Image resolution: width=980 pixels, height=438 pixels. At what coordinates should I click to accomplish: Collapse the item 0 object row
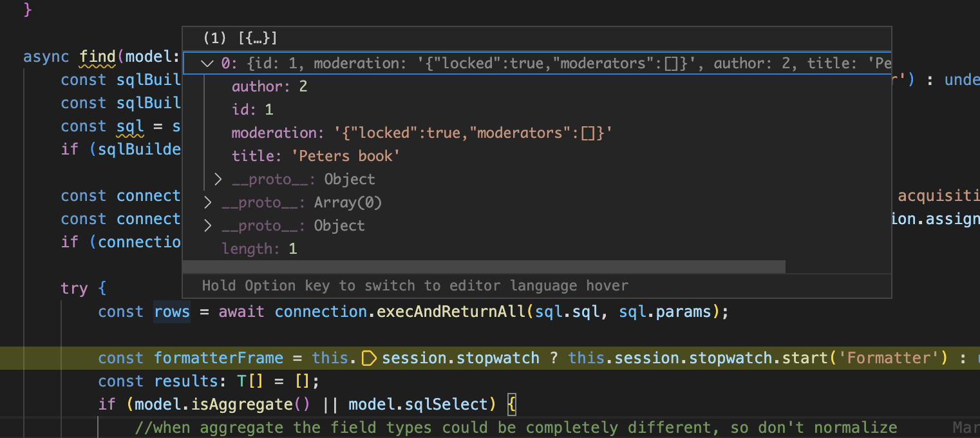point(207,63)
